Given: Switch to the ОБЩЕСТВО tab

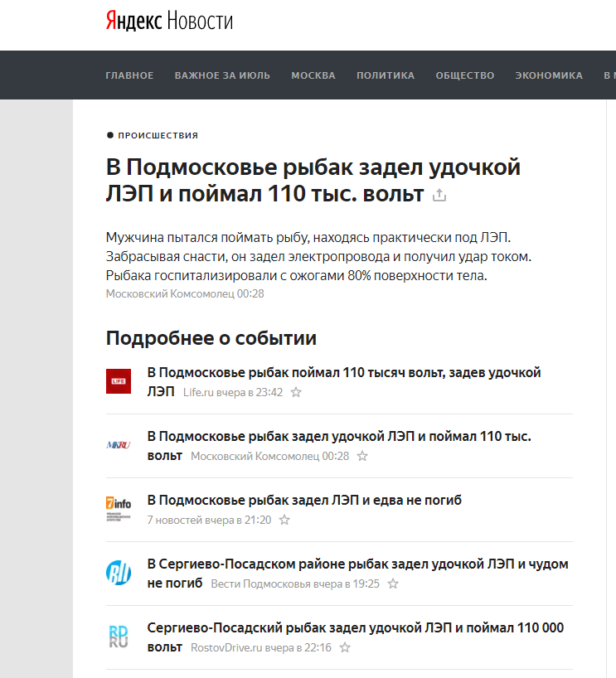Looking at the screenshot, I should coord(465,75).
